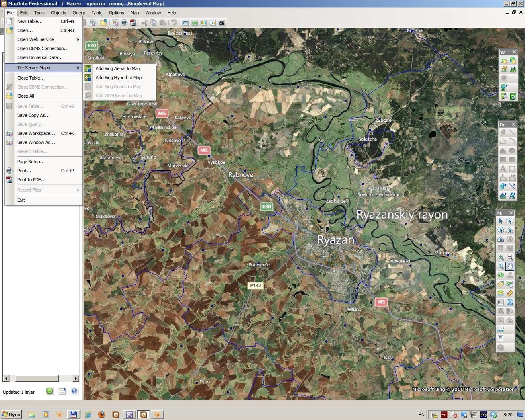Choose Open Universal Data...
Image resolution: width=525 pixels, height=420 pixels.
pos(43,57)
